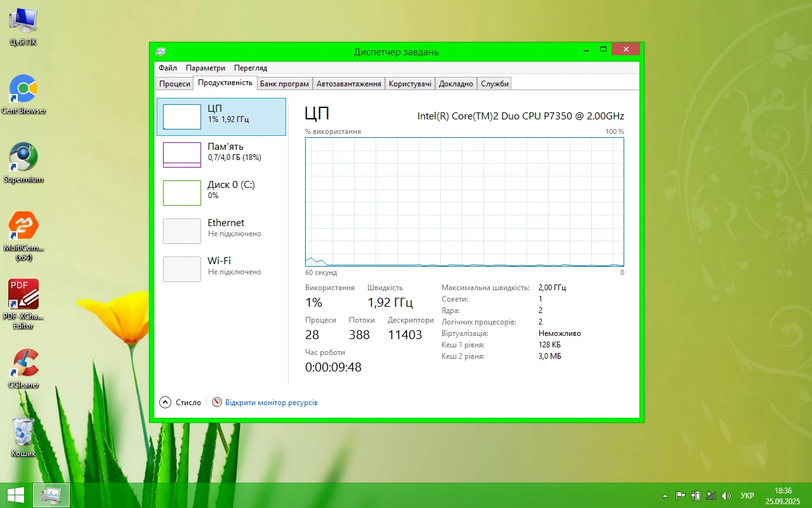Show hidden tray icons arrow

coord(665,495)
